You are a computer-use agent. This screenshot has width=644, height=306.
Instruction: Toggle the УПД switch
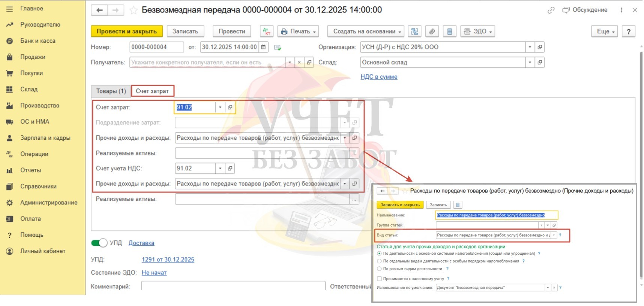(x=99, y=243)
